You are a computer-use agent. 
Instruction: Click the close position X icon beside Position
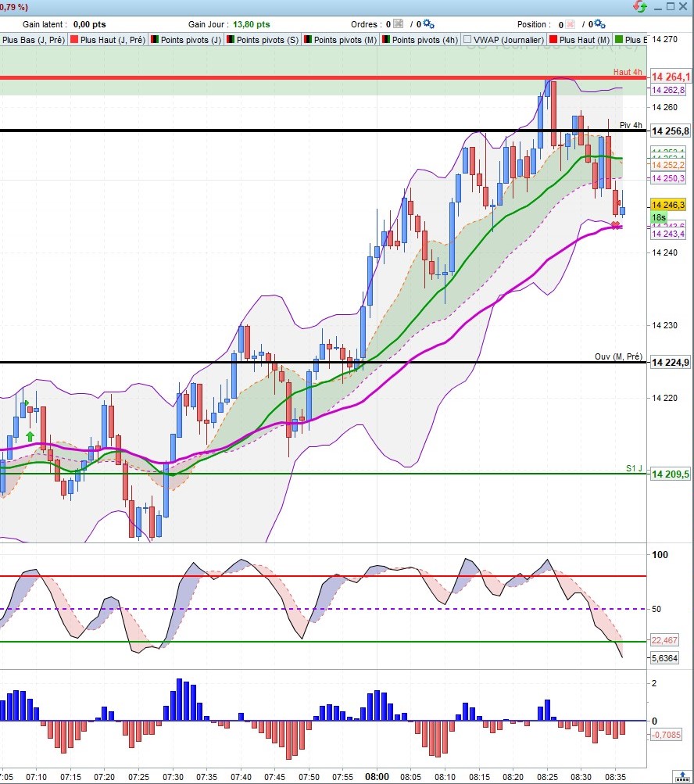pos(570,24)
